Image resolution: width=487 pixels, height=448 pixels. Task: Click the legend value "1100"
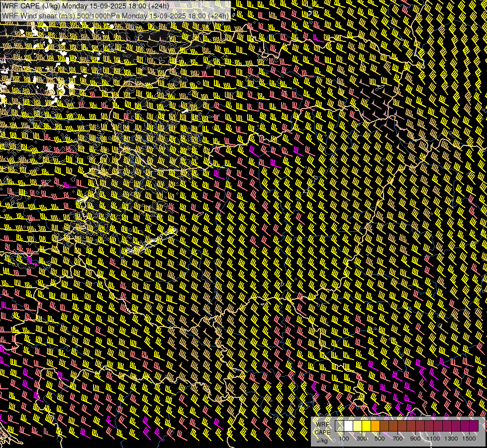point(433,439)
